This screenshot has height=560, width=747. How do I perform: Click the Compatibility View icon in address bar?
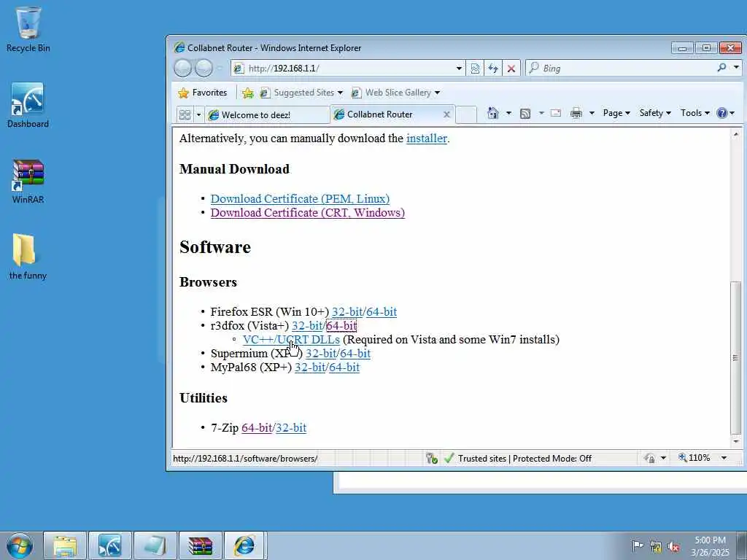475,69
